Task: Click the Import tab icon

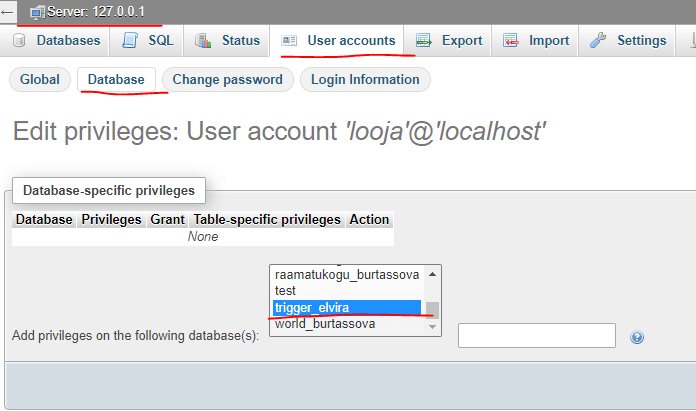Action: click(x=512, y=41)
